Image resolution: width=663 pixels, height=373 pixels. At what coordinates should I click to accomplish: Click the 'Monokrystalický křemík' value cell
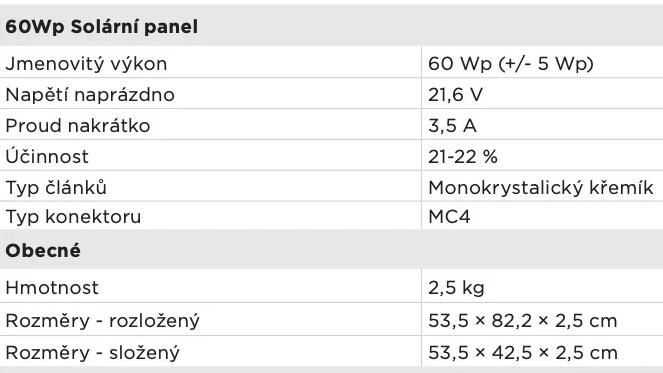(541, 188)
